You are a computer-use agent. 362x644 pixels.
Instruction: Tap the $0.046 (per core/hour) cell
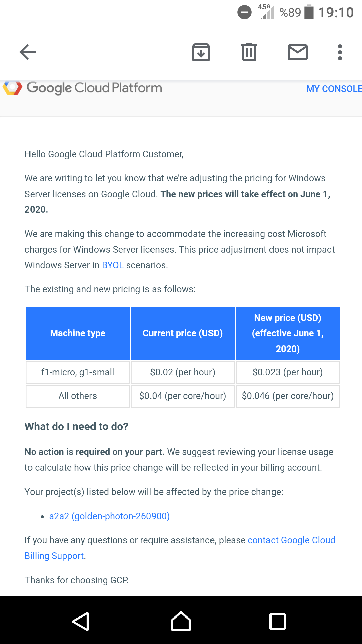(288, 396)
